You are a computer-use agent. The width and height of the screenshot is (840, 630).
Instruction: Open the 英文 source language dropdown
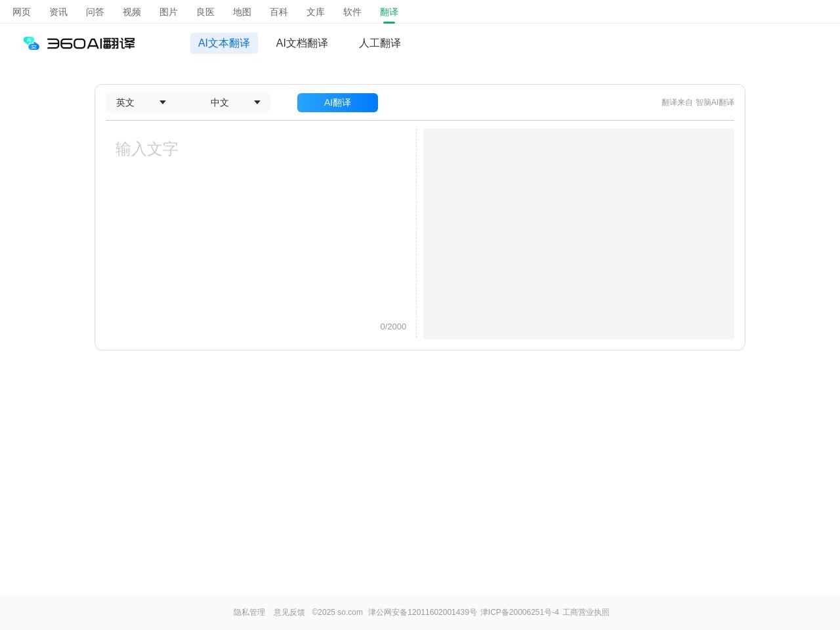point(141,102)
